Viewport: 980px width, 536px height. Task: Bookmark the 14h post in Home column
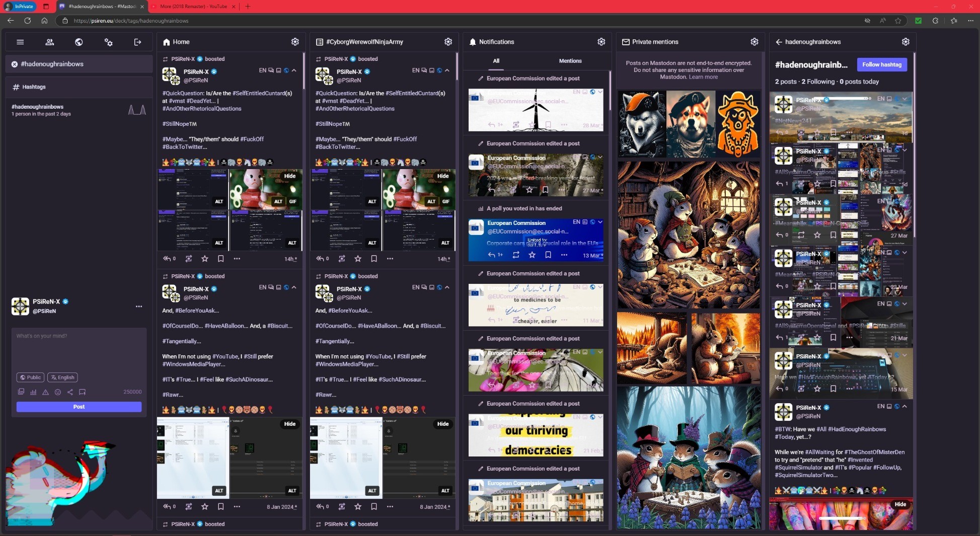tap(220, 259)
